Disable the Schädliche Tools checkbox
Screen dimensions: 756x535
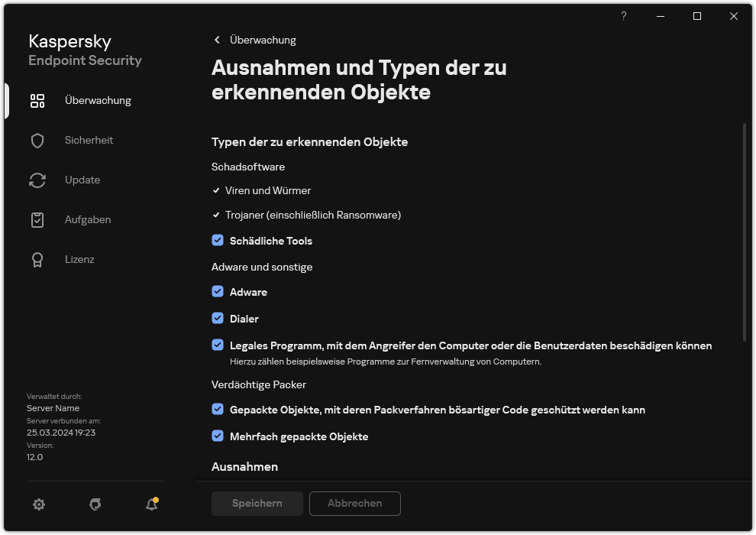coord(218,240)
